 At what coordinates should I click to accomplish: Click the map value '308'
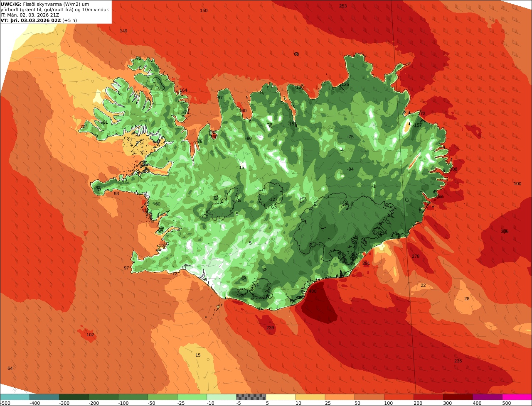(453, 169)
